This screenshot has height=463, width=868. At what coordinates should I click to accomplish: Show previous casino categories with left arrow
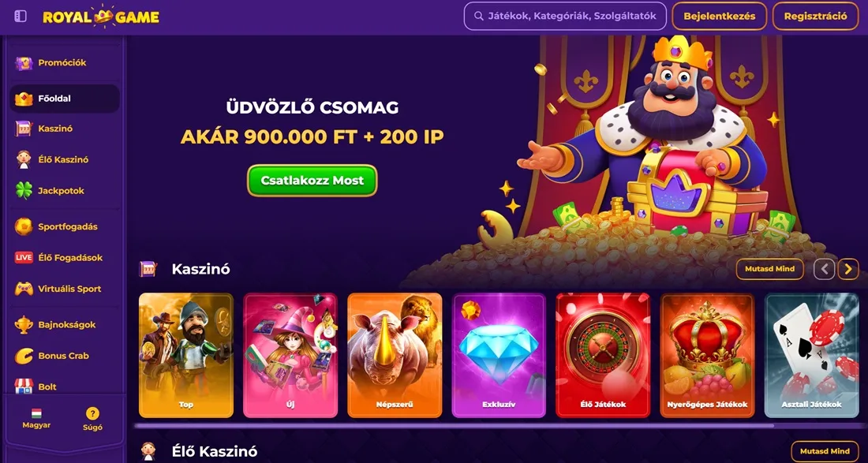(824, 269)
